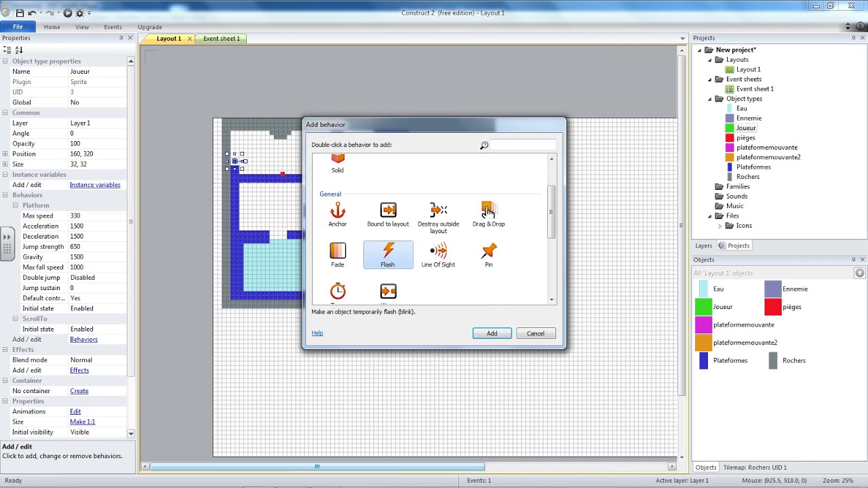Open the ribbon help icon
This screenshot has width=868, height=488.
(x=861, y=26)
